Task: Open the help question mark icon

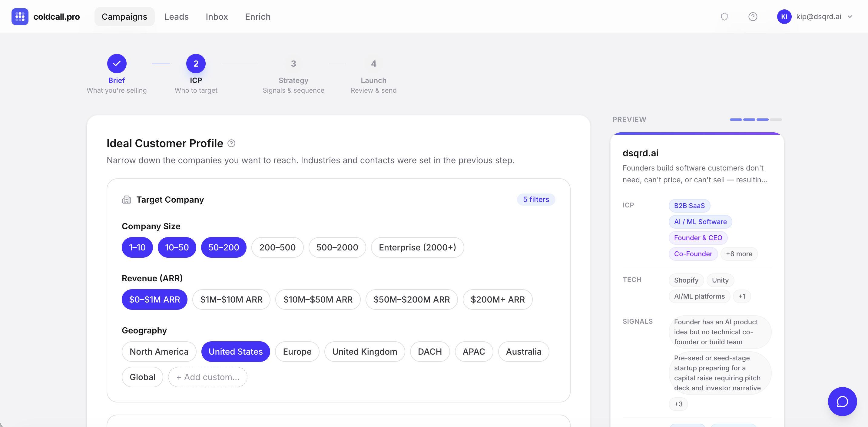Action: [752, 17]
